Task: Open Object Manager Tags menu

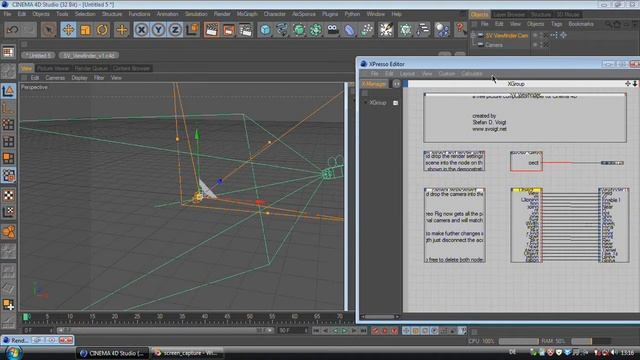Action: click(556, 24)
